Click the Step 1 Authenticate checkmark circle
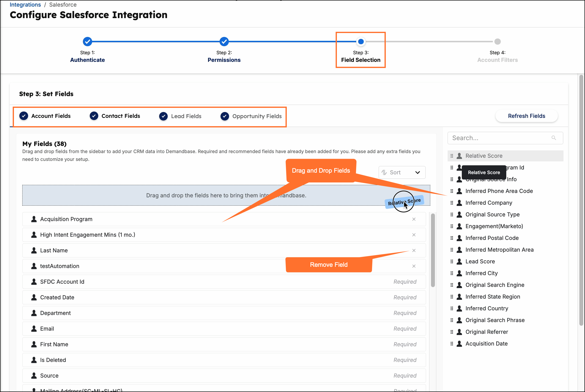Screen dimensions: 585x392 coord(88,42)
